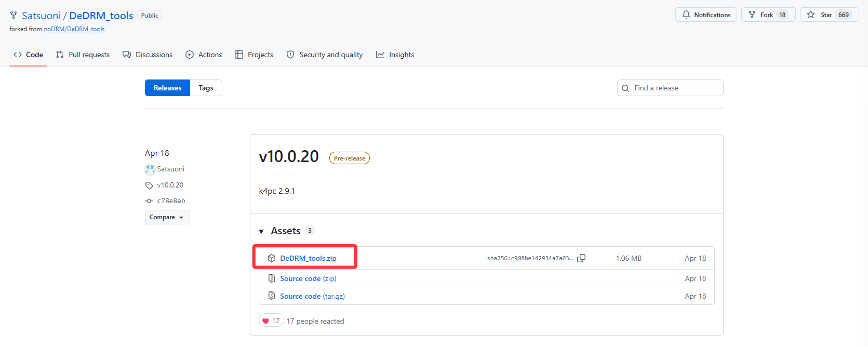Click the tag icon beside v10.0.20
868x347 pixels.
[149, 185]
